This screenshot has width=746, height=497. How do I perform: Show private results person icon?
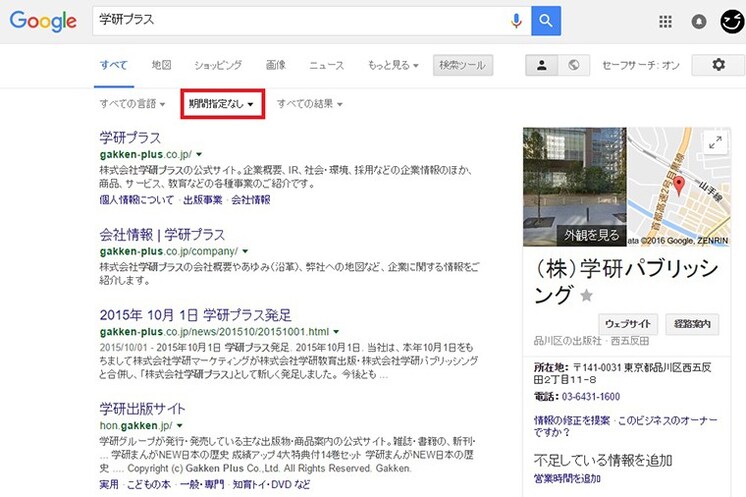point(541,65)
